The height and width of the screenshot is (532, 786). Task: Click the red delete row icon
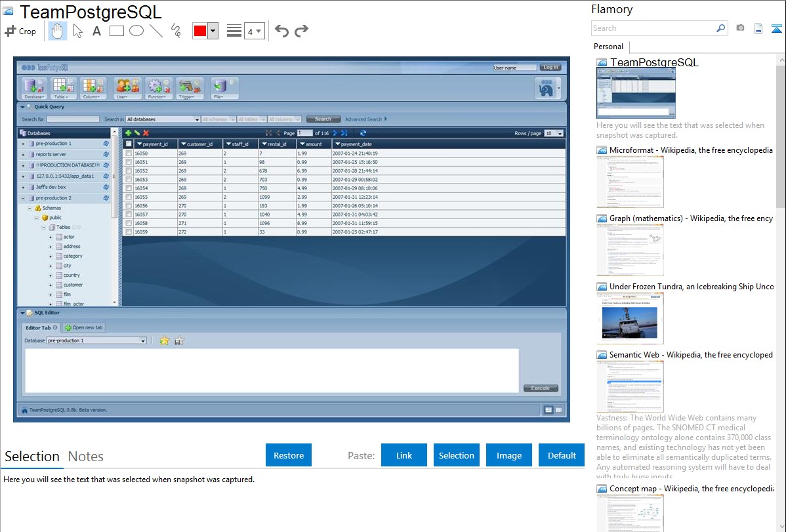point(146,133)
